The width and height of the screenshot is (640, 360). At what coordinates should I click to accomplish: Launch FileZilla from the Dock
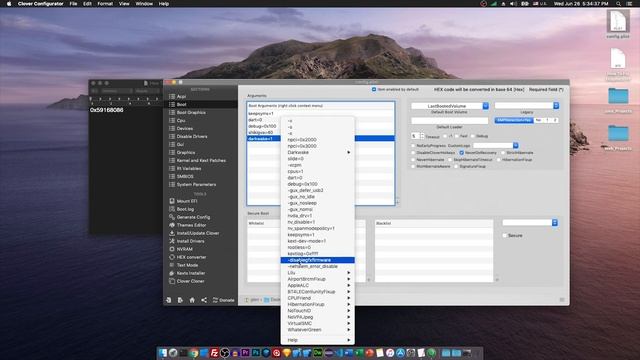coord(214,353)
